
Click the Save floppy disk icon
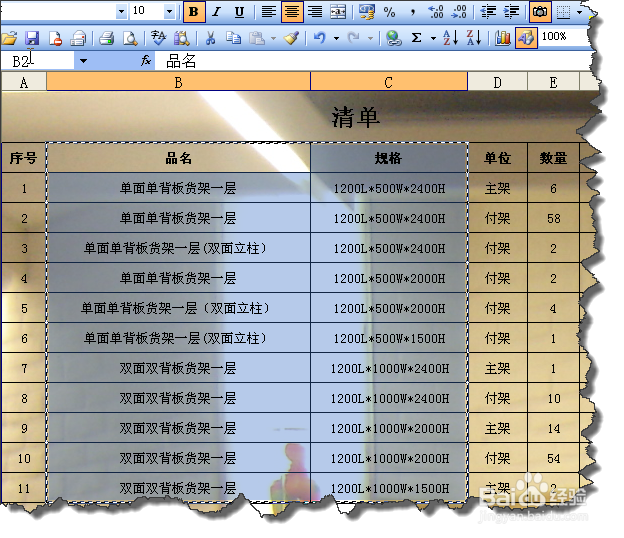32,38
